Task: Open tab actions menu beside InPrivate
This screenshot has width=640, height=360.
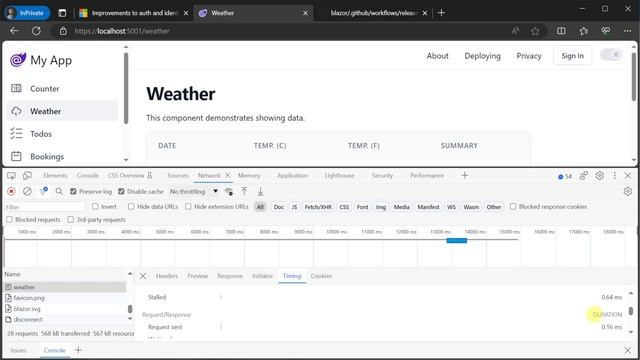Action: pyautogui.click(x=62, y=13)
